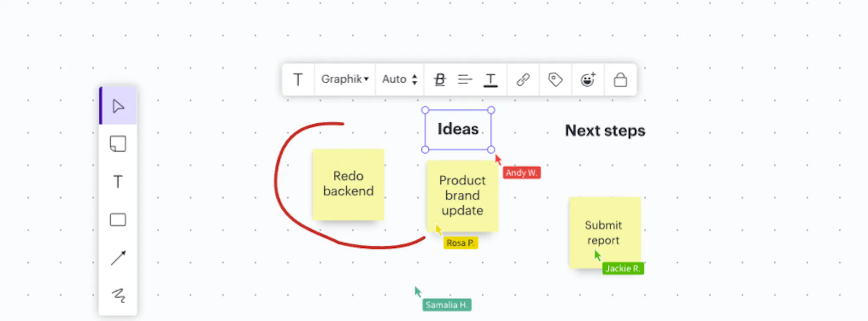Open the text alignment options
Screen dimensions: 868x321
[465, 80]
